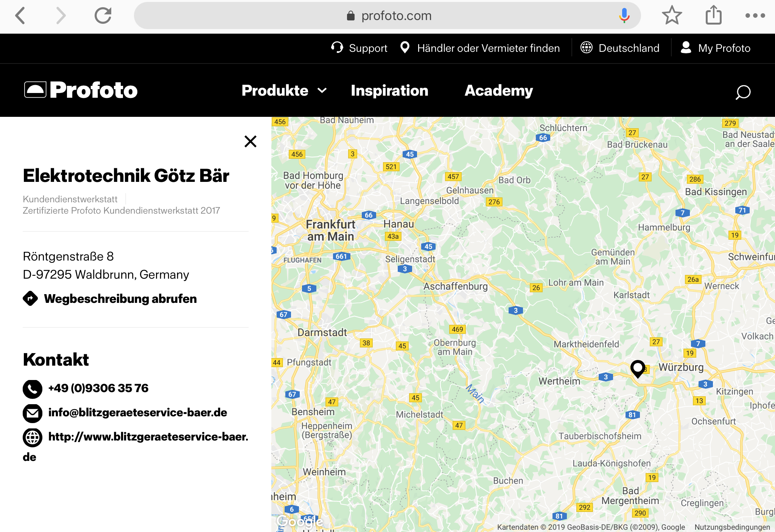Click the directions diamond icon
Screen dimensions: 775x532
coord(30,298)
